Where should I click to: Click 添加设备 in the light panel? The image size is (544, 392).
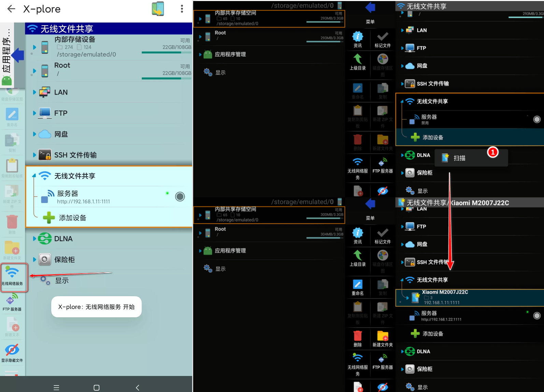(65, 218)
